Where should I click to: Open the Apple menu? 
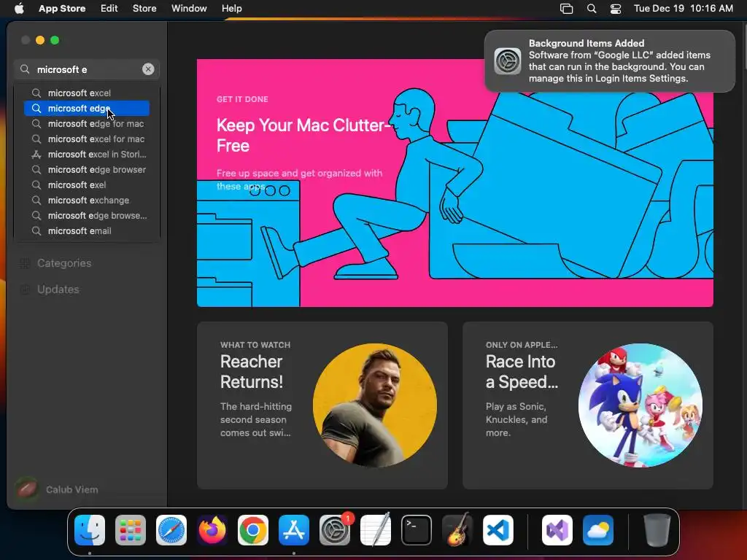(19, 9)
